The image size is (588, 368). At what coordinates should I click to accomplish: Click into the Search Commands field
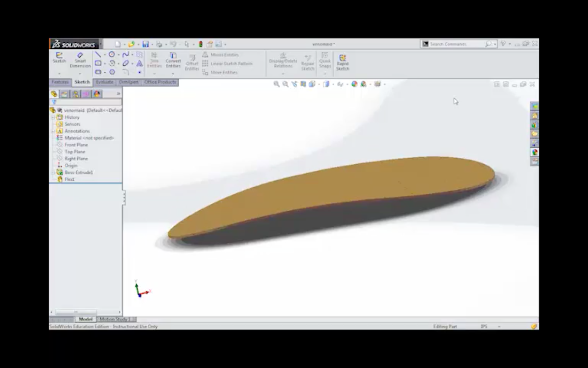[x=457, y=44]
